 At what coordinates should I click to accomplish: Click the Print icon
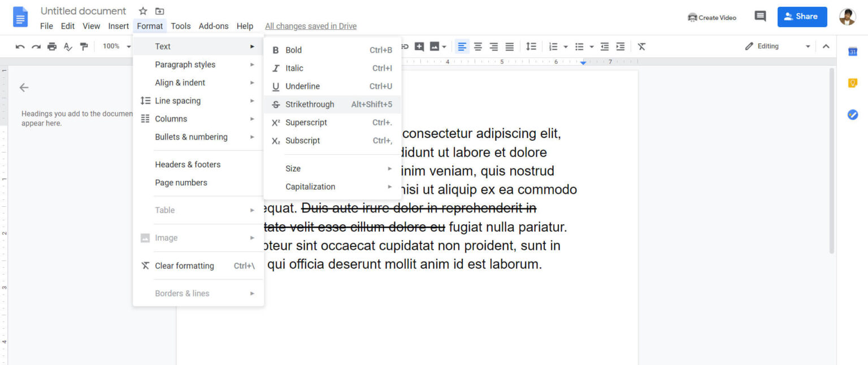tap(51, 46)
